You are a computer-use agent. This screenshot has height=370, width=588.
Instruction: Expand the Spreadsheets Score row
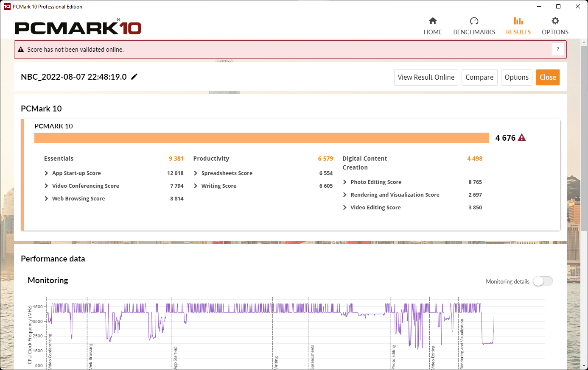click(196, 173)
